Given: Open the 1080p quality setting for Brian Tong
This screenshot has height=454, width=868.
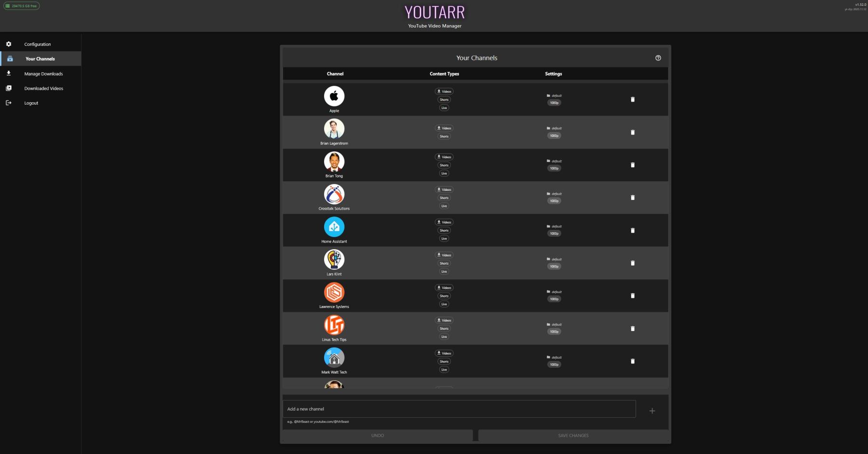Looking at the screenshot, I should pos(554,168).
